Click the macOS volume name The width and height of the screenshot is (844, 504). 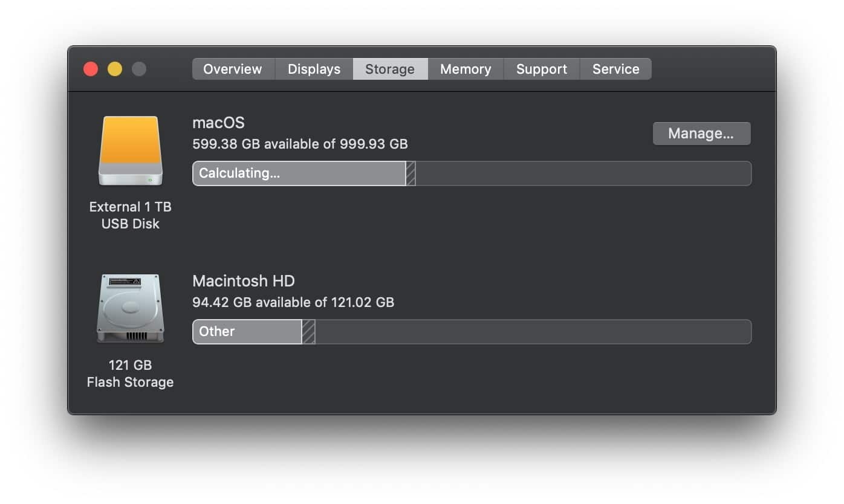pyautogui.click(x=218, y=123)
